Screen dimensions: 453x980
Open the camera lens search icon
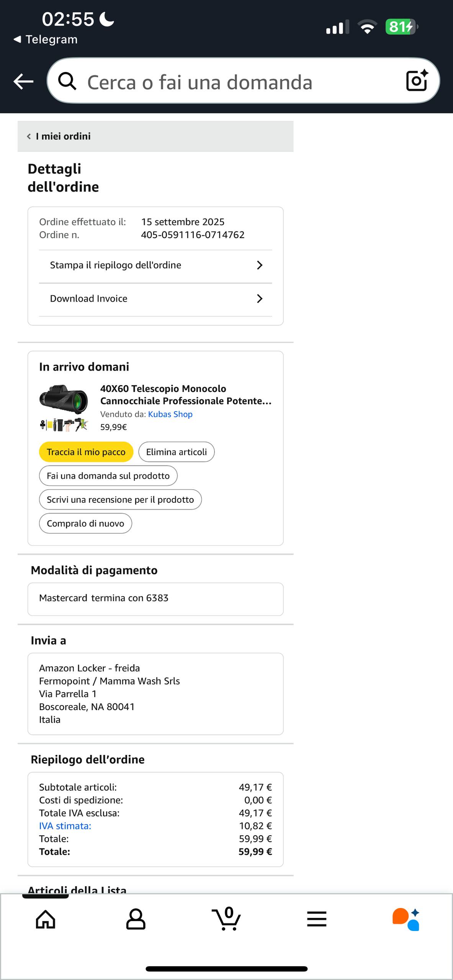click(416, 81)
